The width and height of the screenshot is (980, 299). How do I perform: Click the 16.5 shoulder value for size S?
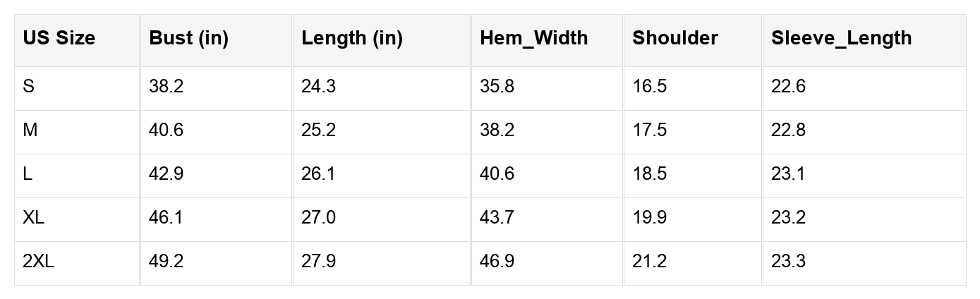click(x=649, y=87)
